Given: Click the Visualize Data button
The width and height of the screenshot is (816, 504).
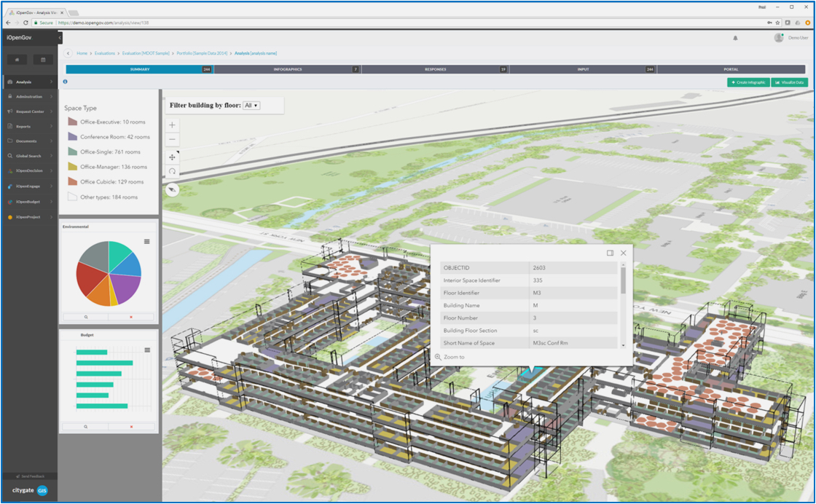Looking at the screenshot, I should (790, 82).
